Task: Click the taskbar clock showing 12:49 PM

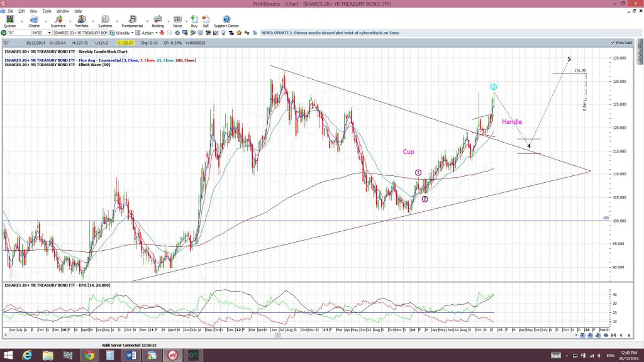Action: [x=629, y=356]
